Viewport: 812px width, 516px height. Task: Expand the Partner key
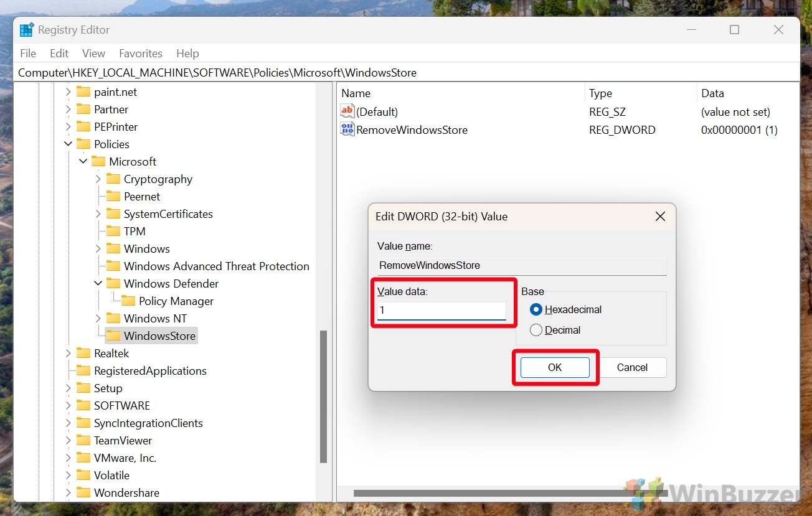[x=68, y=109]
